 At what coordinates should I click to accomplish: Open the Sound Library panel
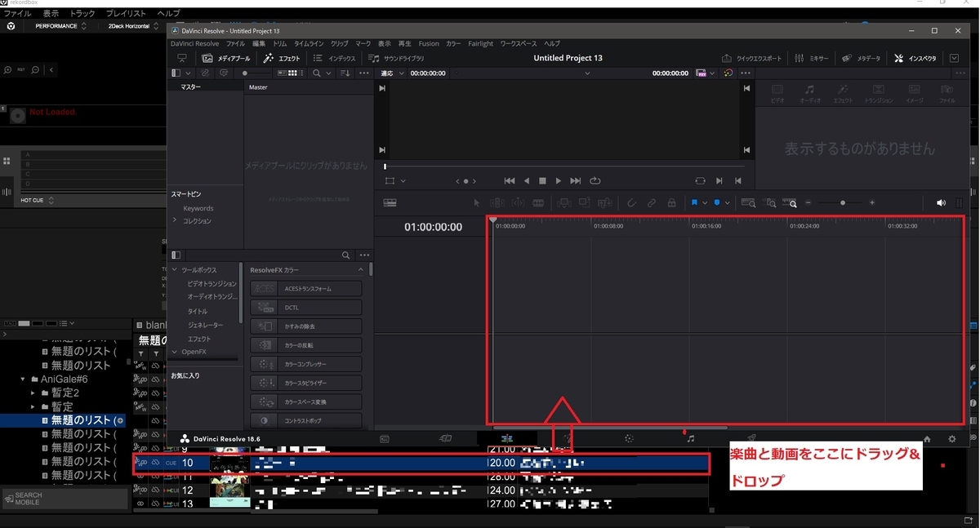tap(397, 59)
